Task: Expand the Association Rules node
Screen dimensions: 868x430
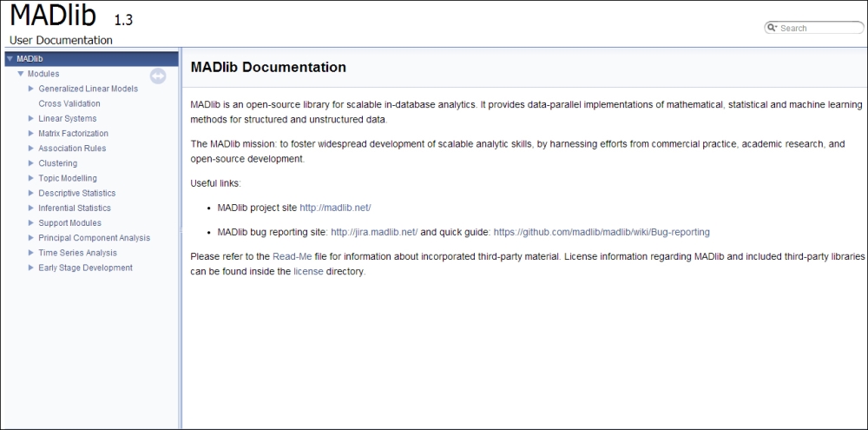Action: click(x=31, y=149)
